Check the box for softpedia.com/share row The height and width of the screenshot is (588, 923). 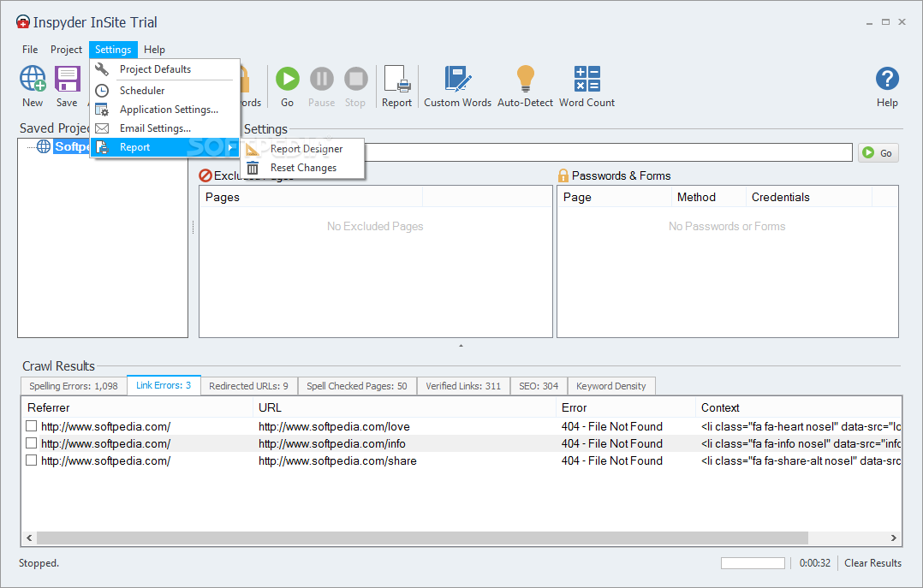31,460
